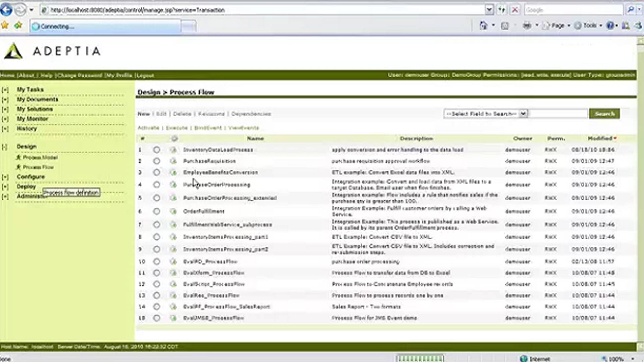Click the Modified column header to sort
The height and width of the screenshot is (362, 644).
tap(600, 138)
